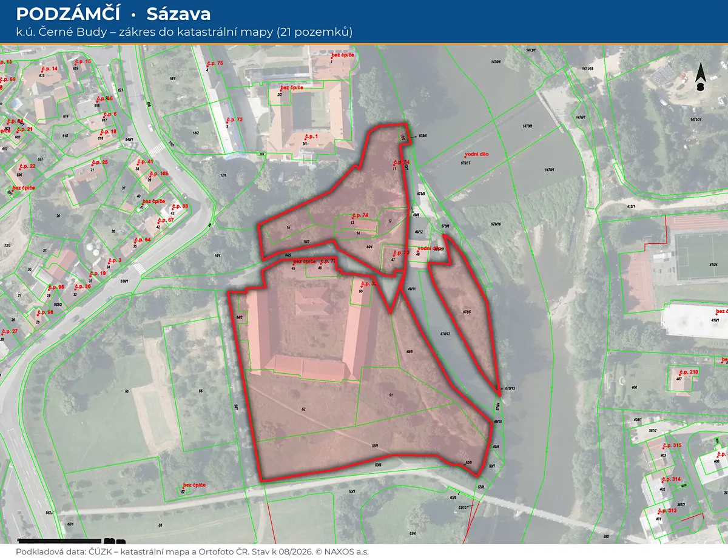Select parcel number '1471/11'
Viewport: 728px width, 560px height.
[696, 120]
